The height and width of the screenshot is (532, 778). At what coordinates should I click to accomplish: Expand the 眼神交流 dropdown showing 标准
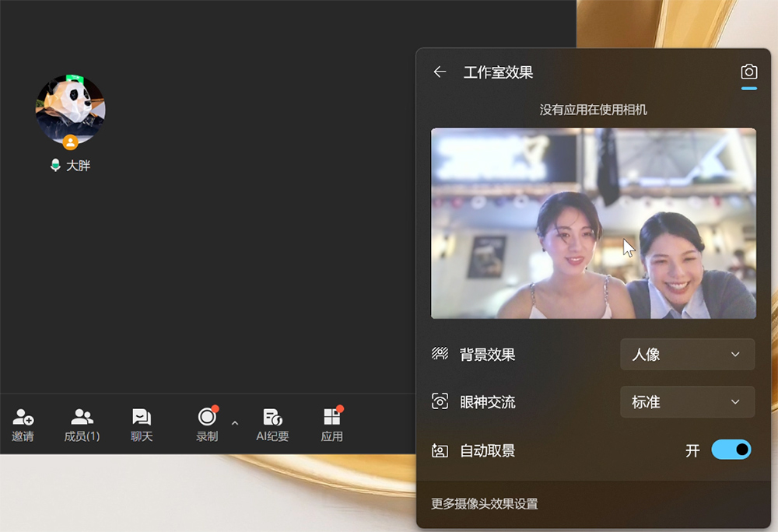(687, 402)
